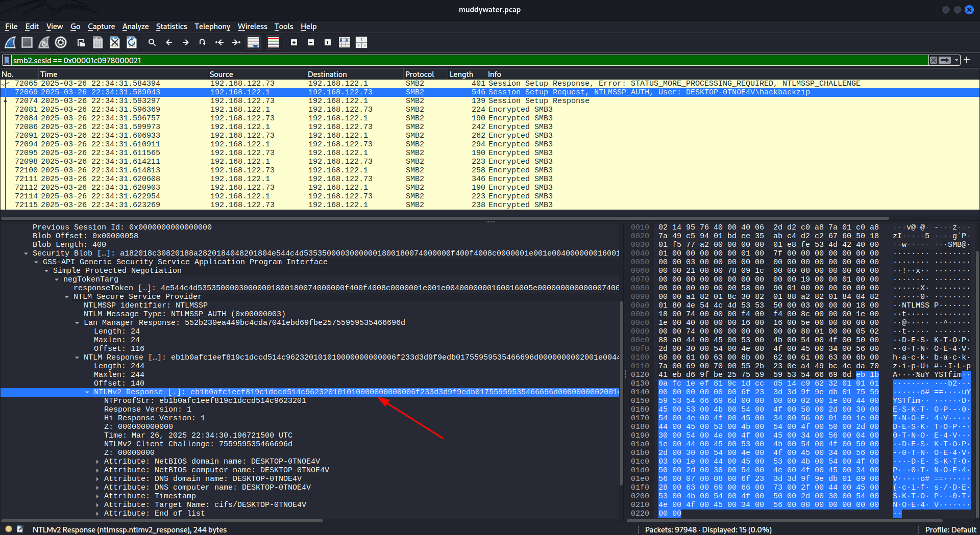Reset text to normal size
980x535 pixels.
click(x=328, y=42)
